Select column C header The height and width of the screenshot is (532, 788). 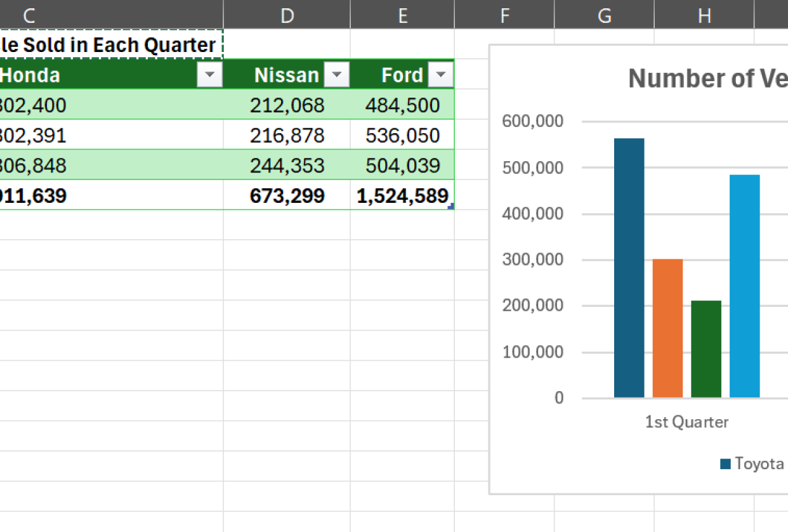coord(111,15)
